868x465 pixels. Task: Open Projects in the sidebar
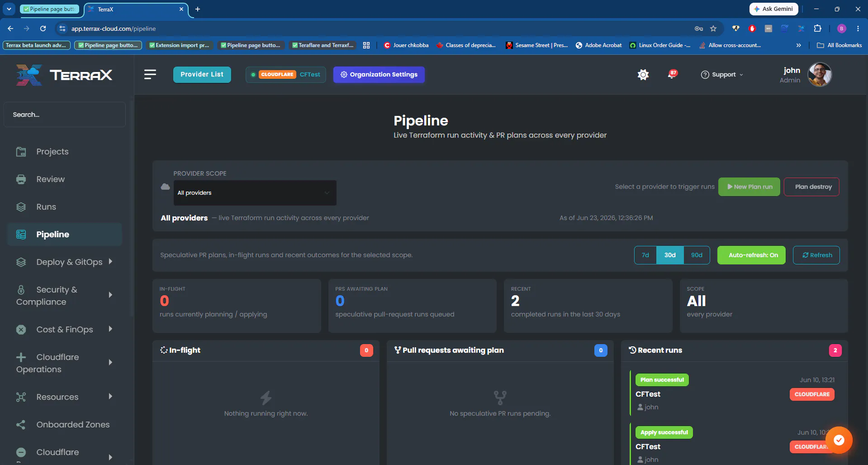tap(52, 152)
